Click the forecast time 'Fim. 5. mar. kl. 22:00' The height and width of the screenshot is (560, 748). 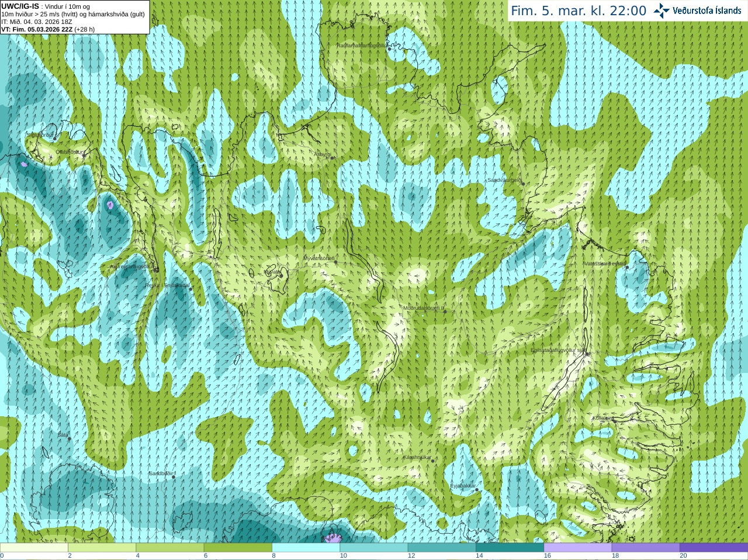(579, 11)
